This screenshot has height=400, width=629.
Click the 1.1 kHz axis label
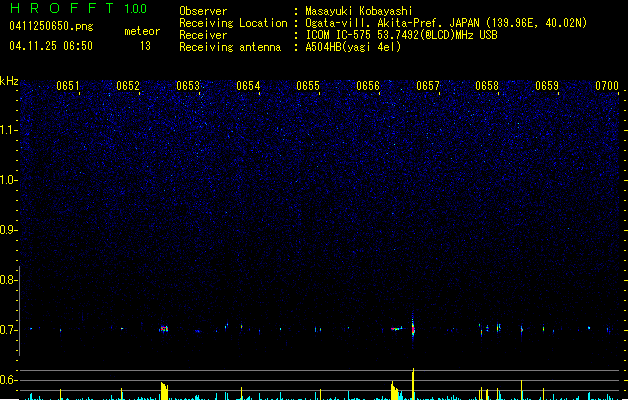(x=8, y=130)
